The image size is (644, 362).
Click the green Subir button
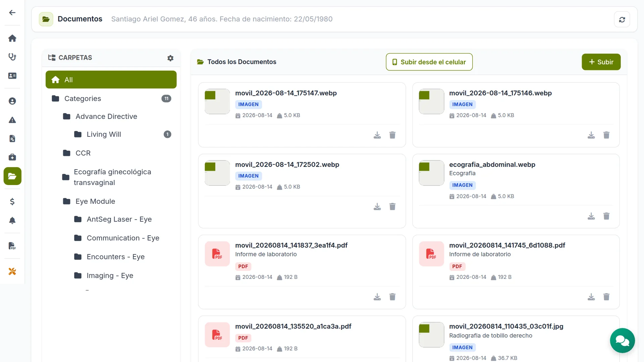point(601,62)
